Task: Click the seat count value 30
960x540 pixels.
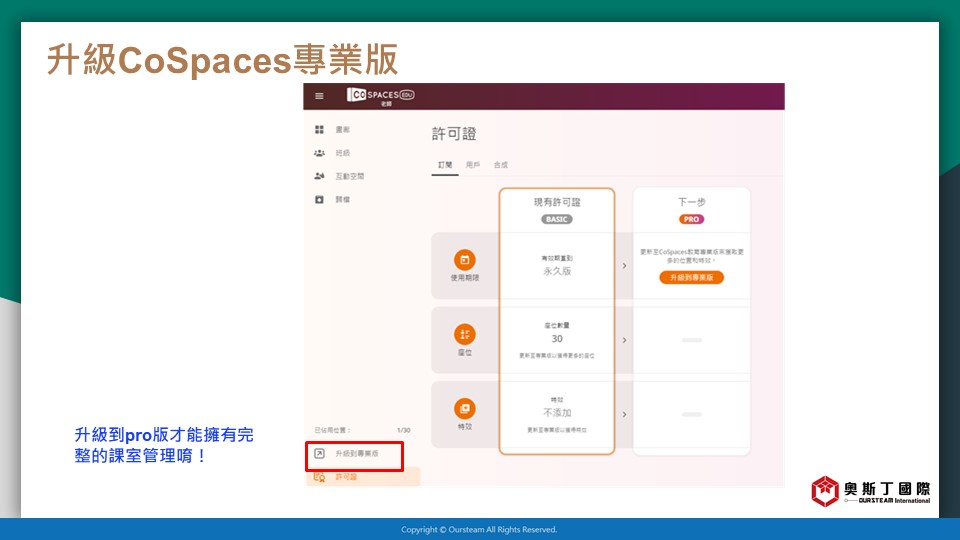Action: coord(557,339)
